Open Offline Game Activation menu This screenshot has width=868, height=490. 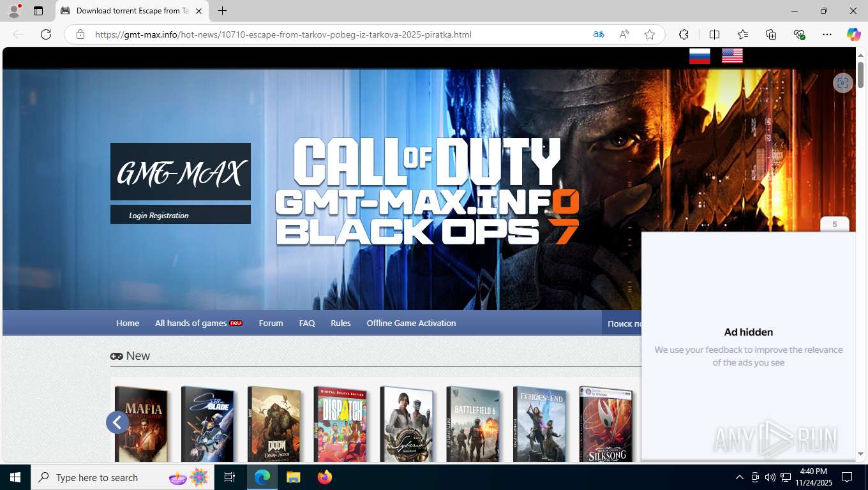(411, 323)
